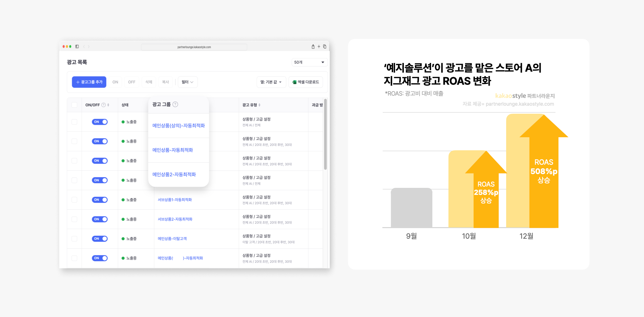Check the select-all header checkbox
The width and height of the screenshot is (644, 317).
pyautogui.click(x=74, y=105)
